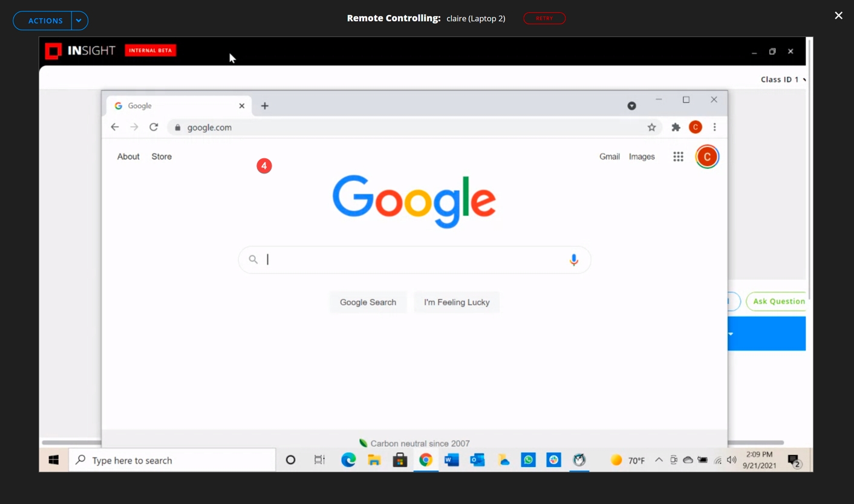Open the Chrome extensions puzzle icon
The width and height of the screenshot is (854, 504).
676,128
